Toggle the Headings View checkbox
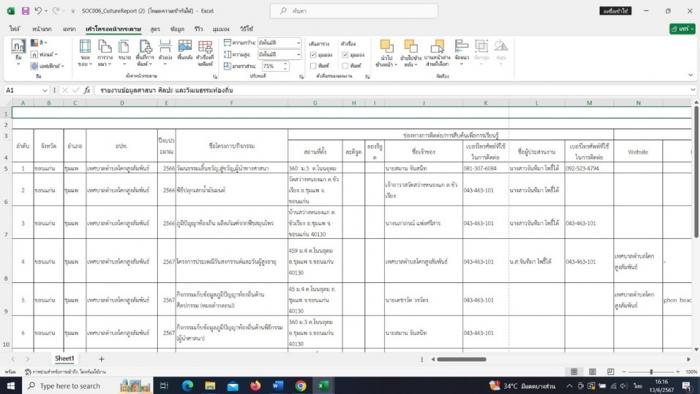The width and height of the screenshot is (700, 394). click(x=345, y=55)
